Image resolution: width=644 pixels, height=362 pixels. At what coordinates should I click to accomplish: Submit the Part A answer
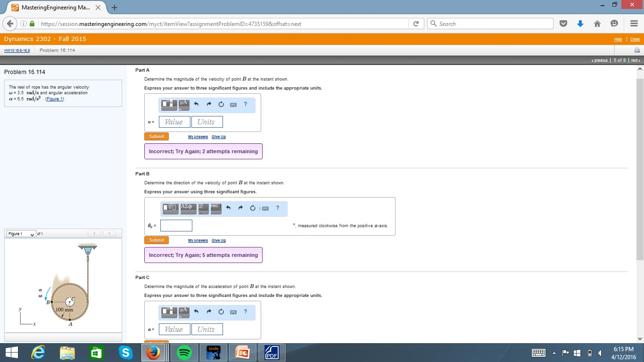tap(156, 136)
